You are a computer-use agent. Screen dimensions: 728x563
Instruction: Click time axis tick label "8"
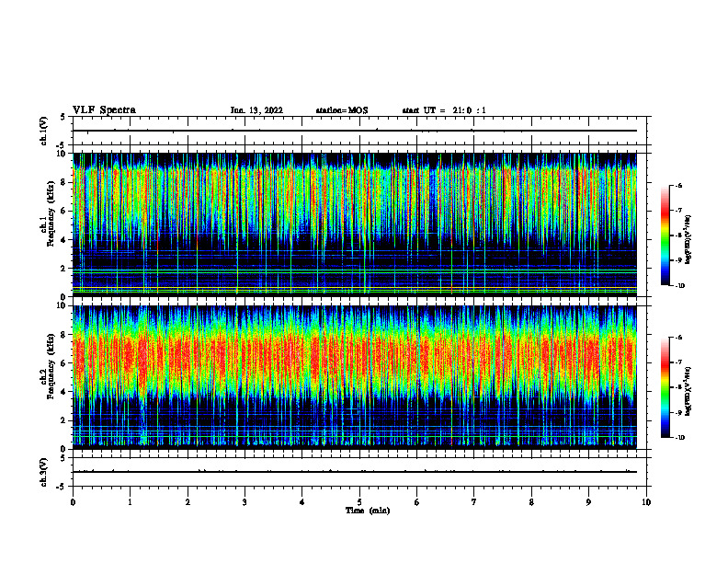pyautogui.click(x=531, y=502)
